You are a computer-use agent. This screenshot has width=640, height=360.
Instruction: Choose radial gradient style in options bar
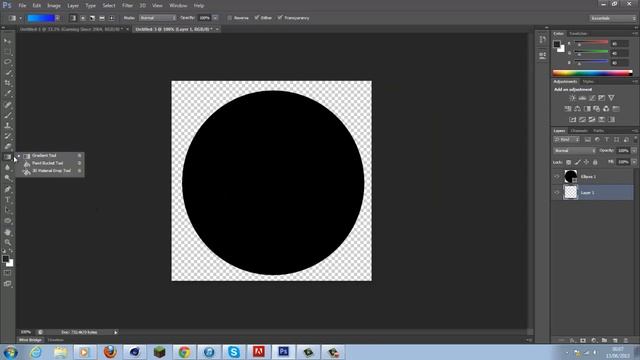pos(83,18)
